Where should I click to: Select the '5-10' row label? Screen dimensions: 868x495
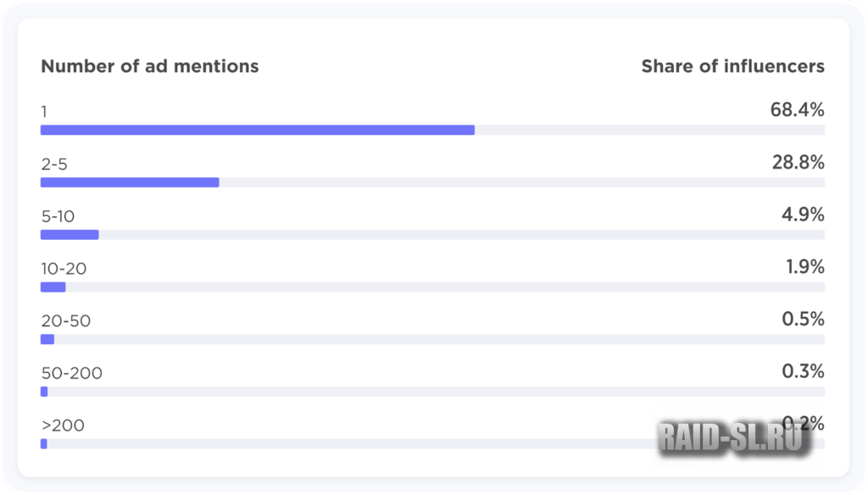pos(58,217)
